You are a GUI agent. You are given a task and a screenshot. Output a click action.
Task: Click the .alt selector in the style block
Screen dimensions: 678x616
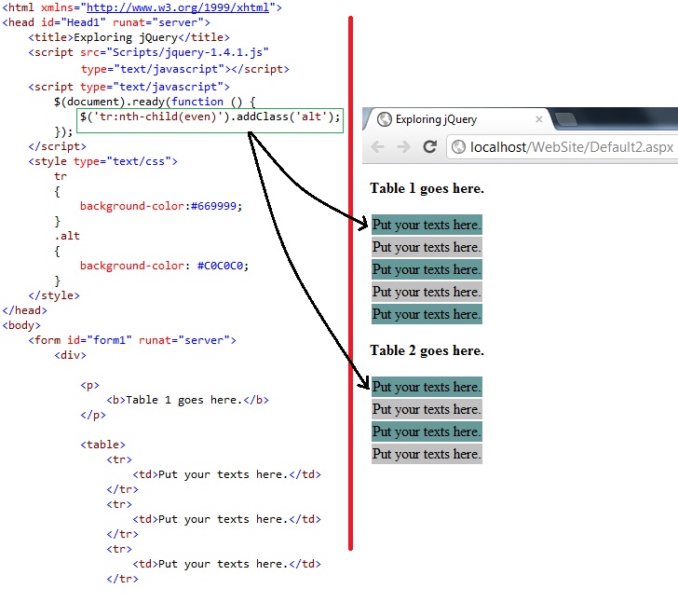[67, 236]
